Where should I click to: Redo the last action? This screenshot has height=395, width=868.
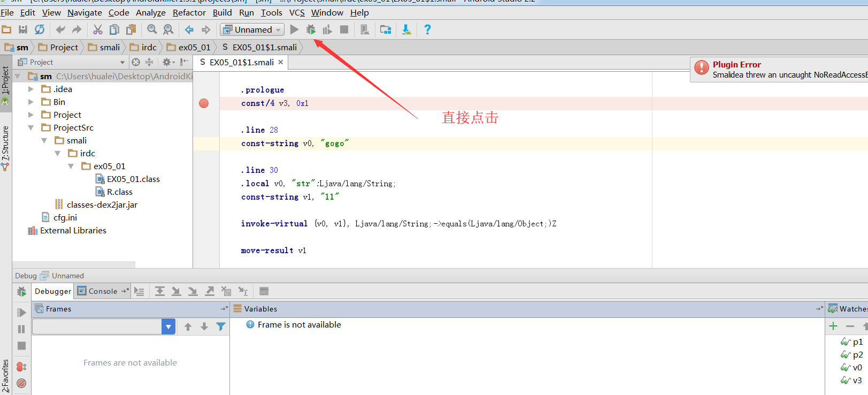pos(77,29)
